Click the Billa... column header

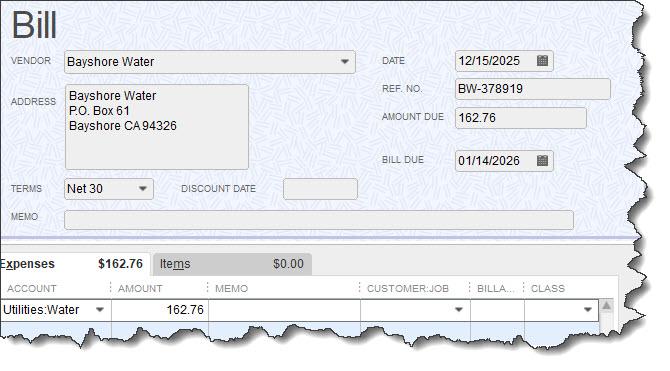click(x=496, y=289)
